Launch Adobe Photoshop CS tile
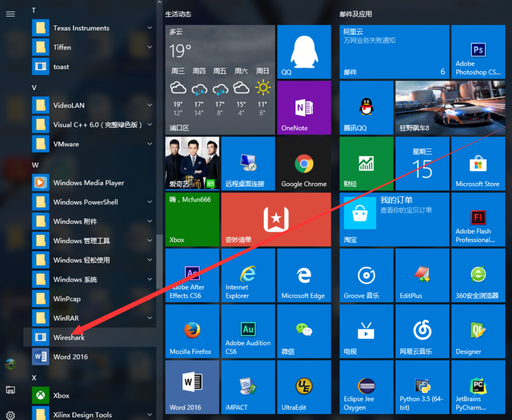The image size is (512, 420). 478,52
